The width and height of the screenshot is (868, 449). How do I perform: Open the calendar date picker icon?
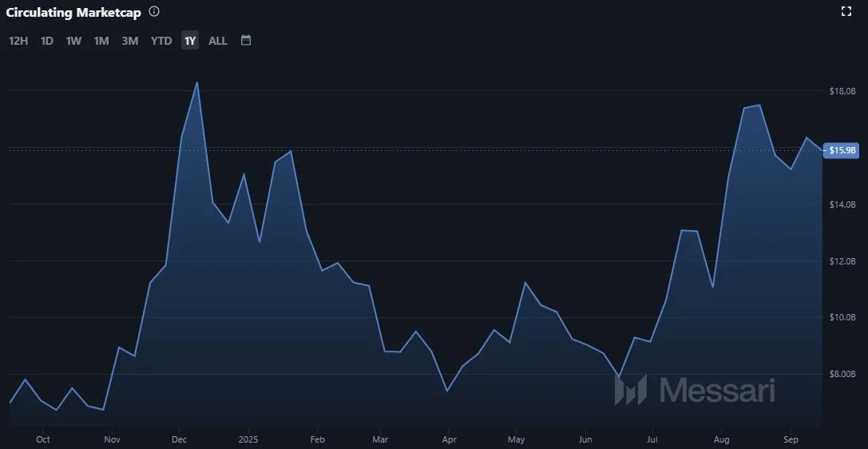click(x=246, y=41)
